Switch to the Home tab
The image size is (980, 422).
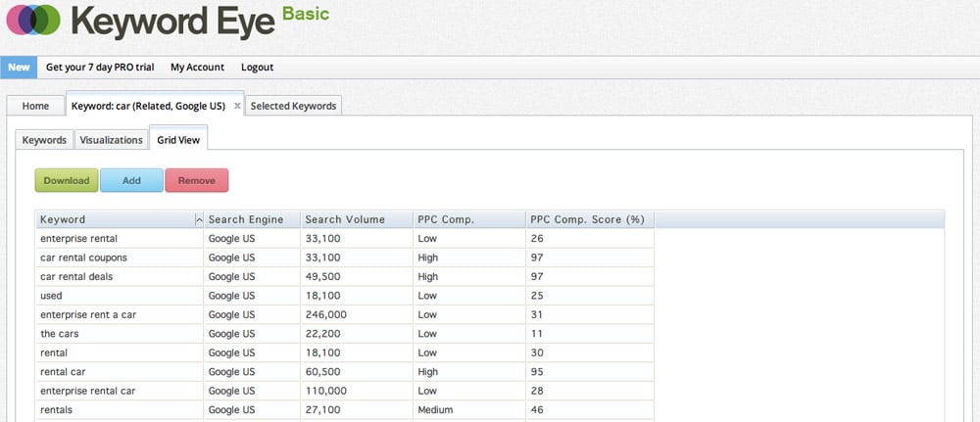click(35, 106)
